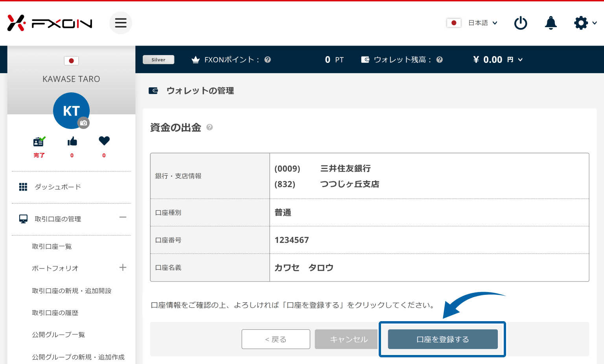
Task: Click the つつじヶ丘支店 branch name
Action: 350,184
